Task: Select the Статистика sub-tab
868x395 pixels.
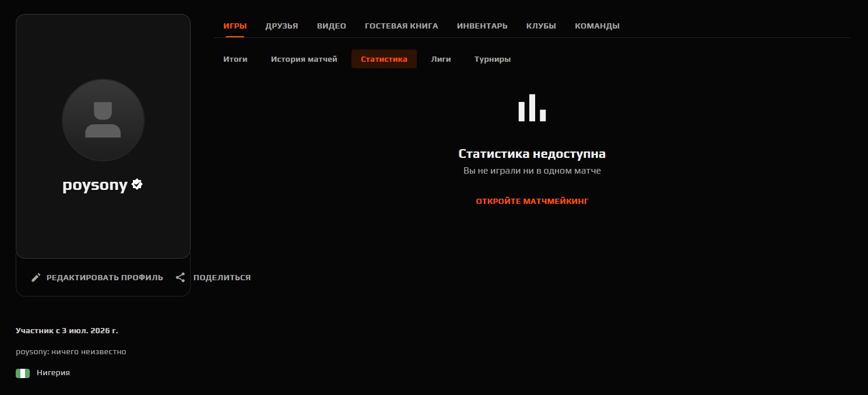Action: [384, 59]
